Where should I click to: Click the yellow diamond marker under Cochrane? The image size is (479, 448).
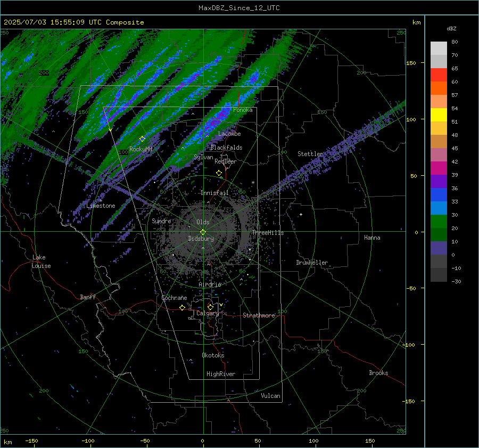click(x=183, y=308)
